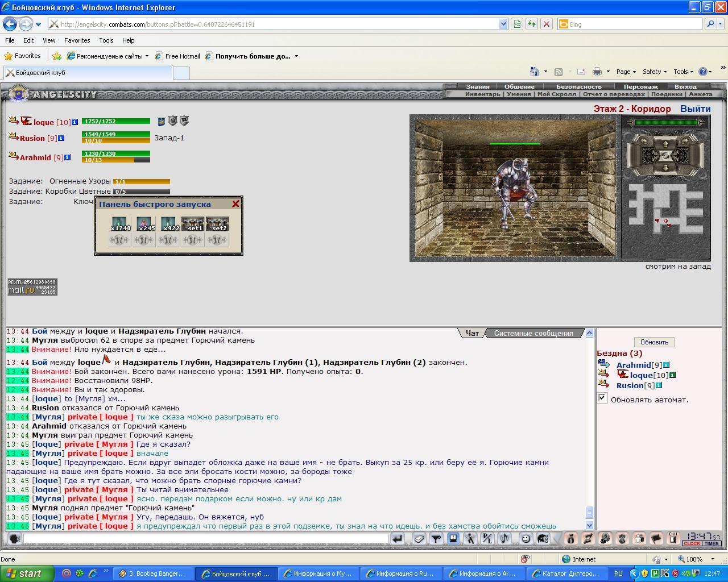Equip set2 from quick-launch panel
Image resolution: width=728 pixels, height=582 pixels.
pyautogui.click(x=217, y=225)
